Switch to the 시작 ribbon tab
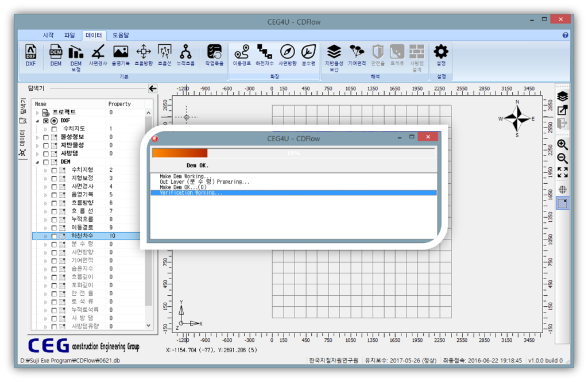 point(48,35)
